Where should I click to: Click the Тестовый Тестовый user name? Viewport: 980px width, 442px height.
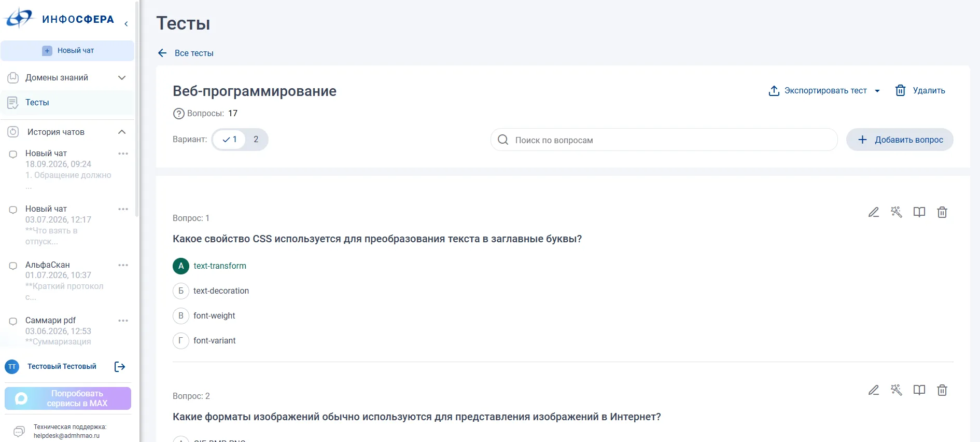(62, 367)
